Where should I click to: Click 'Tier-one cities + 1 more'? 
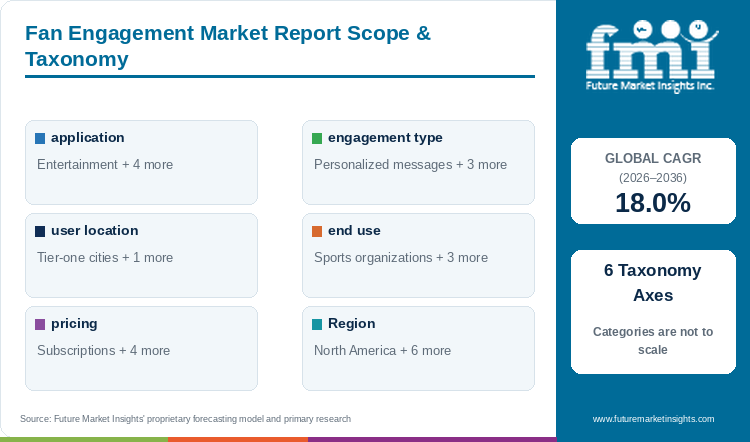click(x=105, y=257)
